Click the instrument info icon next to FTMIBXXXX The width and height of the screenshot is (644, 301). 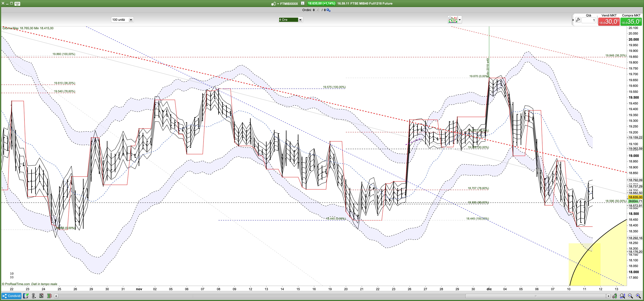pos(303,4)
